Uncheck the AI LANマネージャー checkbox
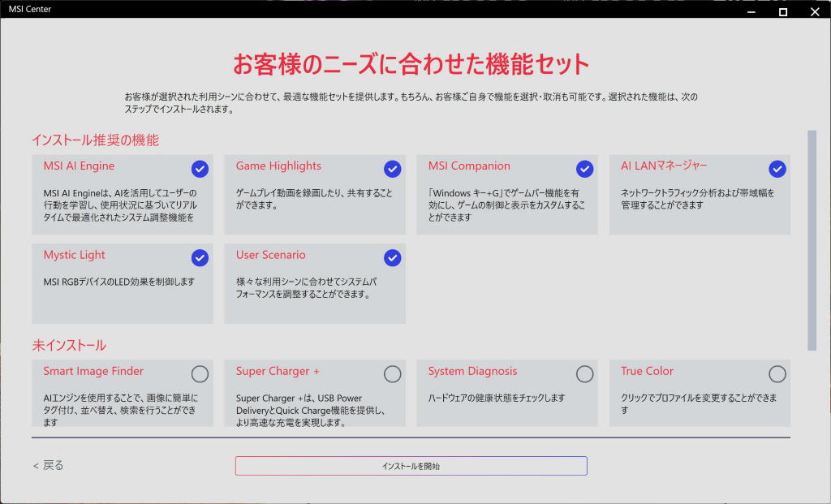 [777, 169]
